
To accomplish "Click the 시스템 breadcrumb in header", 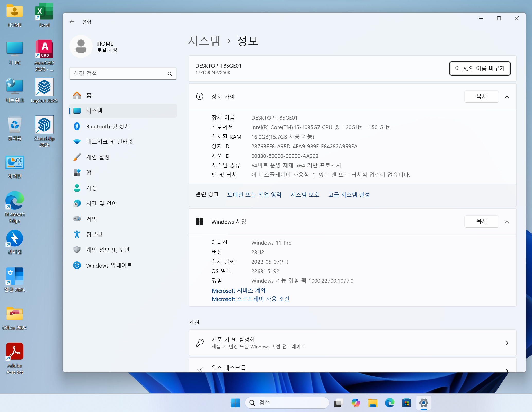I will coord(204,41).
